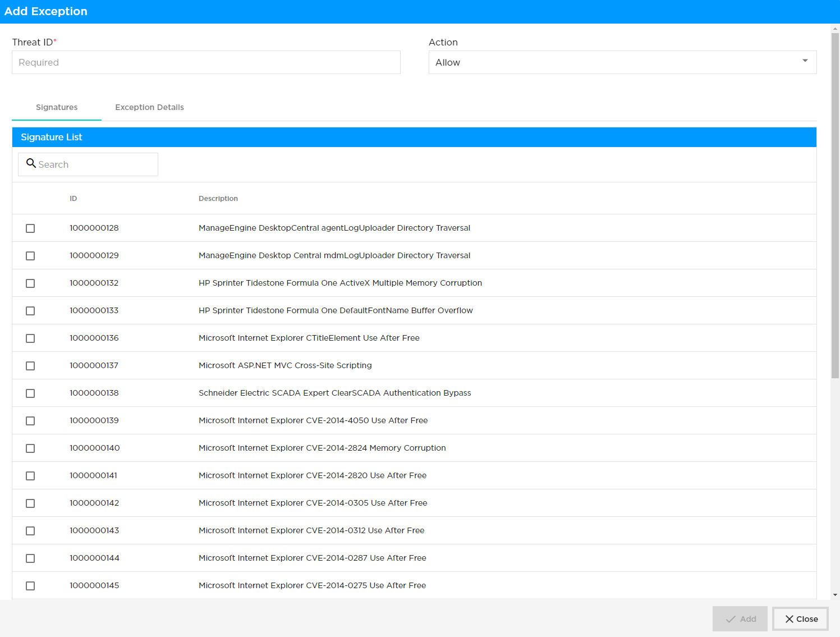Click the Add button
The height and width of the screenshot is (637, 840).
pos(740,619)
